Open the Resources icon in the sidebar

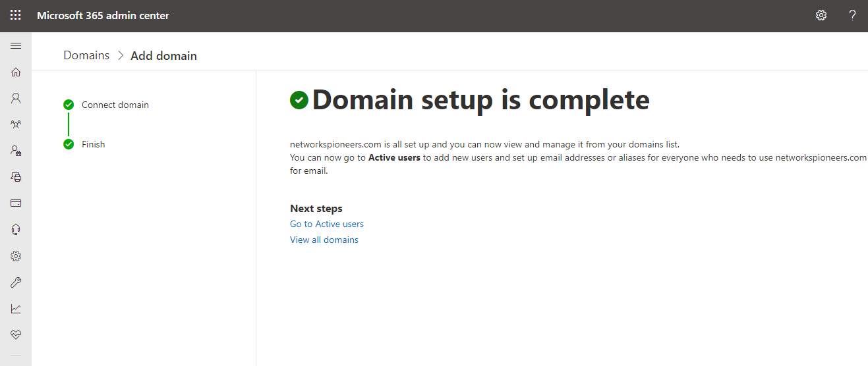point(16,177)
